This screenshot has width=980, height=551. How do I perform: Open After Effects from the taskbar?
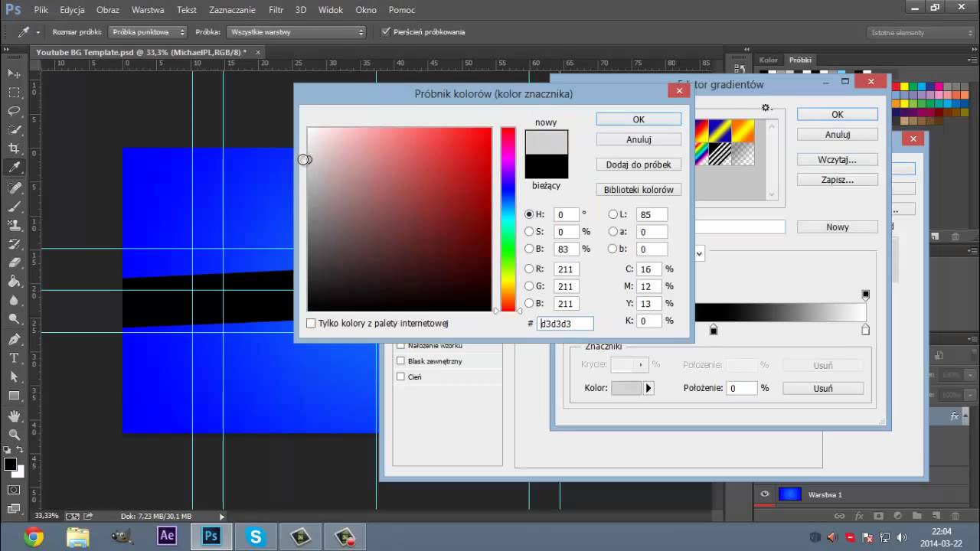[x=167, y=536]
